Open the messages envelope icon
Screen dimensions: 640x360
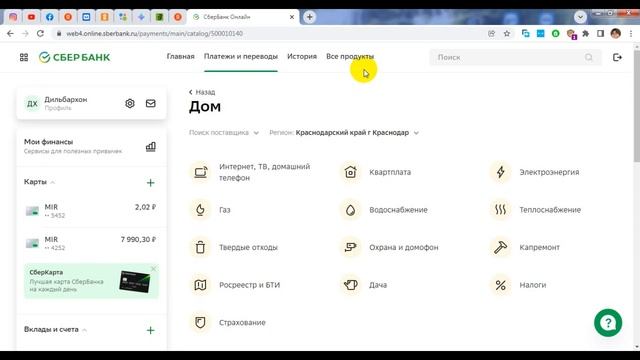coord(151,103)
